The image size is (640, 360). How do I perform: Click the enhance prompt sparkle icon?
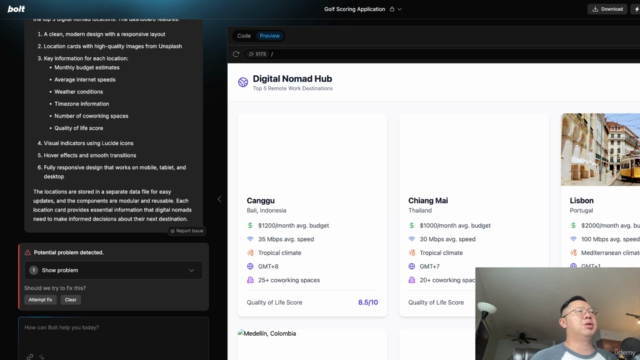click(42, 357)
